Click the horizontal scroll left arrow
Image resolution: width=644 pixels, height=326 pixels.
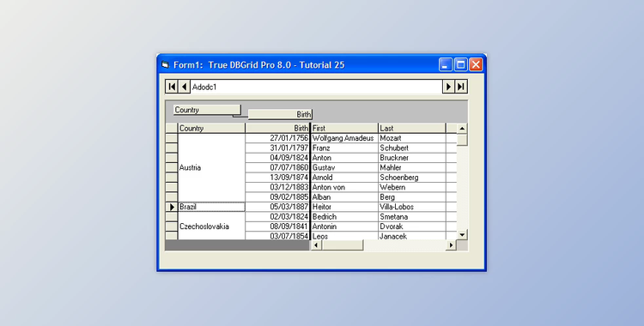click(x=316, y=245)
